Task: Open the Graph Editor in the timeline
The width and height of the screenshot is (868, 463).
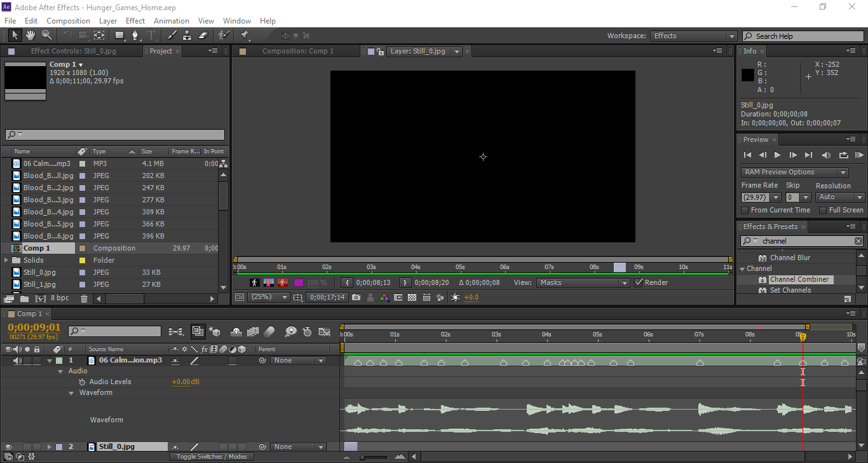Action: 324,331
